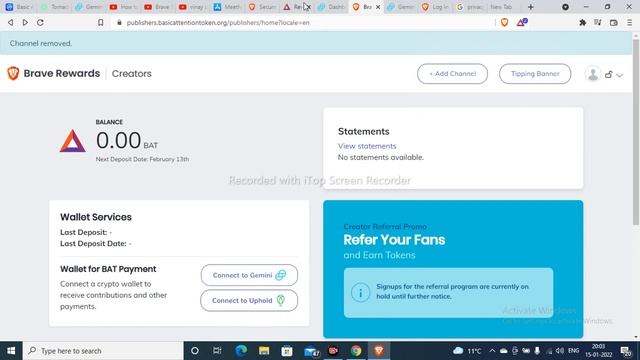Click Connect to Gemini button

[x=249, y=275]
